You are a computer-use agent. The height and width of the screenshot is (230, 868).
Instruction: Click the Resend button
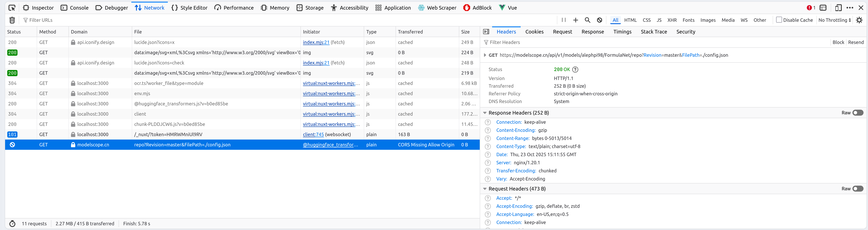(x=856, y=42)
